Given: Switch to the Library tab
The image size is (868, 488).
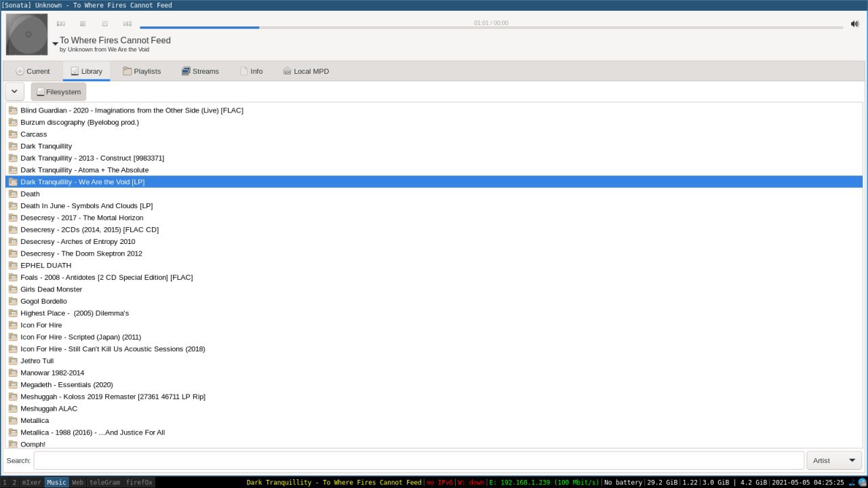Looking at the screenshot, I should [x=86, y=71].
